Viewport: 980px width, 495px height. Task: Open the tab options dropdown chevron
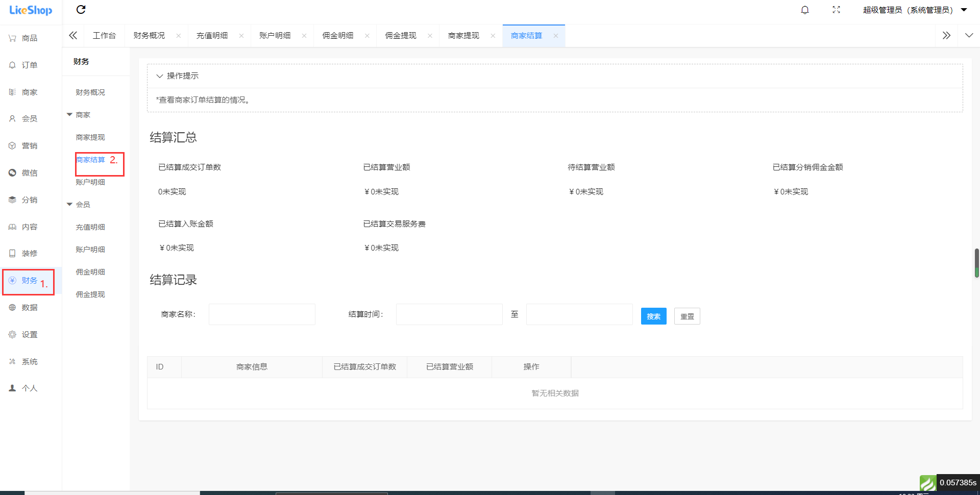[969, 35]
